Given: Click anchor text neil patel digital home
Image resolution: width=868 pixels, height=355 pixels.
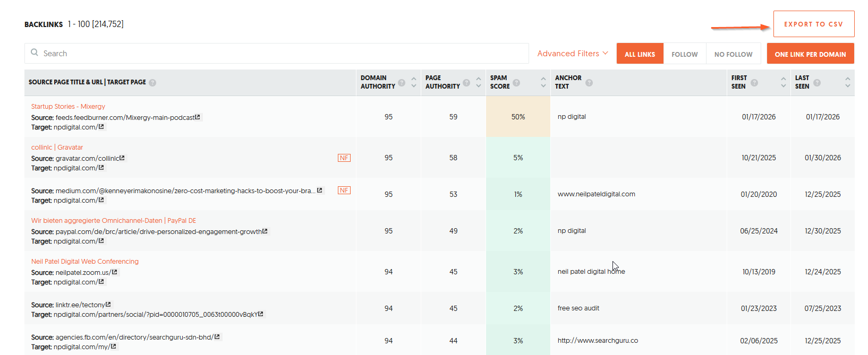Looking at the screenshot, I should [591, 272].
